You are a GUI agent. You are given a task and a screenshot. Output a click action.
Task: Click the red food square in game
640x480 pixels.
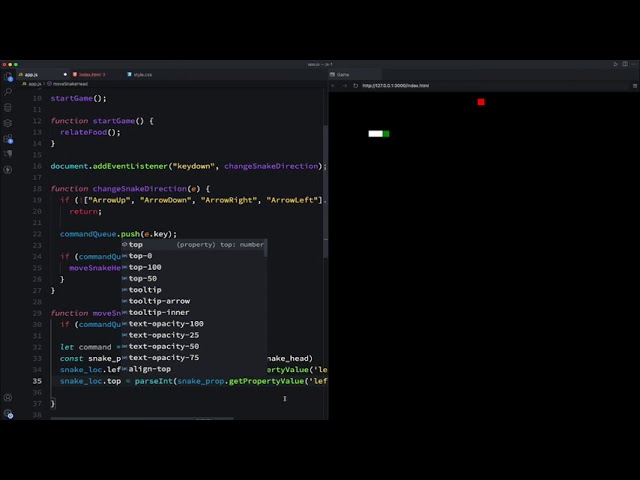[x=481, y=102]
